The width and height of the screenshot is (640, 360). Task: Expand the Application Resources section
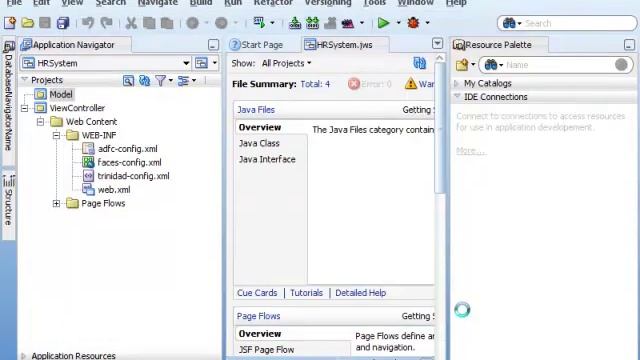pos(24,356)
